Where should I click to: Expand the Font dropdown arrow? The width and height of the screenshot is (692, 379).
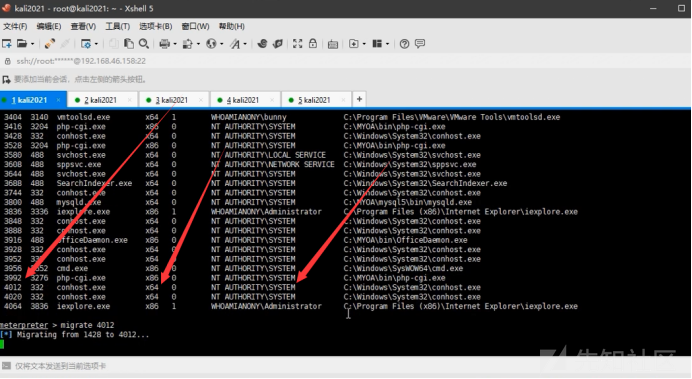coord(245,44)
